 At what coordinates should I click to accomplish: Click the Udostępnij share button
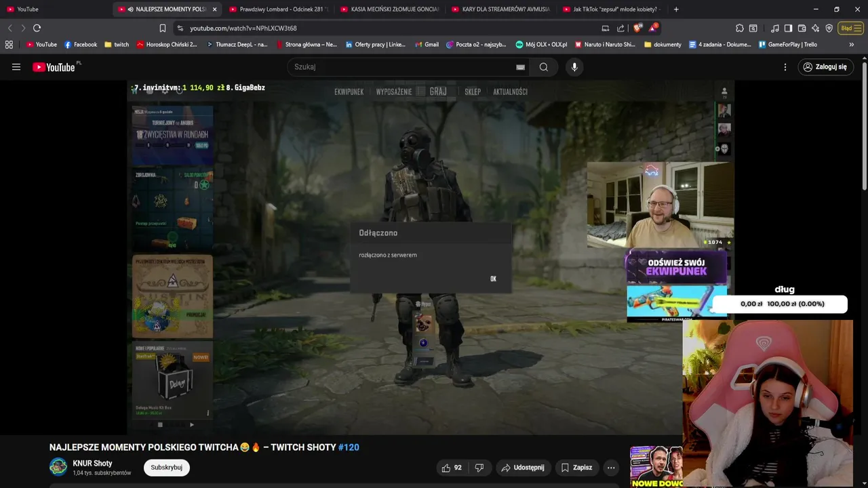click(x=522, y=468)
